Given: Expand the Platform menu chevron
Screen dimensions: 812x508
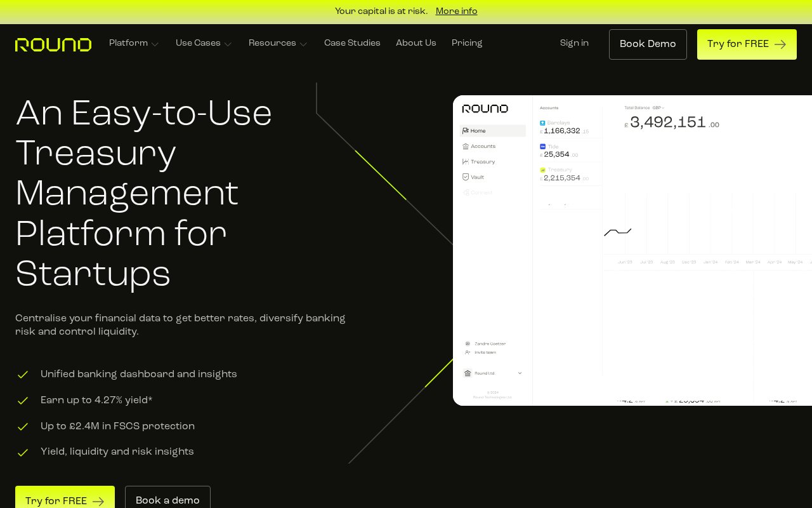Looking at the screenshot, I should click(155, 44).
